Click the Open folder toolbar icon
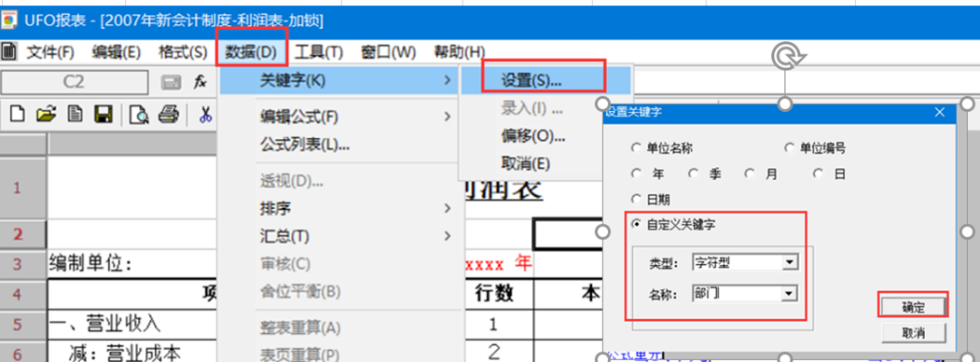The width and height of the screenshot is (980, 362). (x=47, y=114)
